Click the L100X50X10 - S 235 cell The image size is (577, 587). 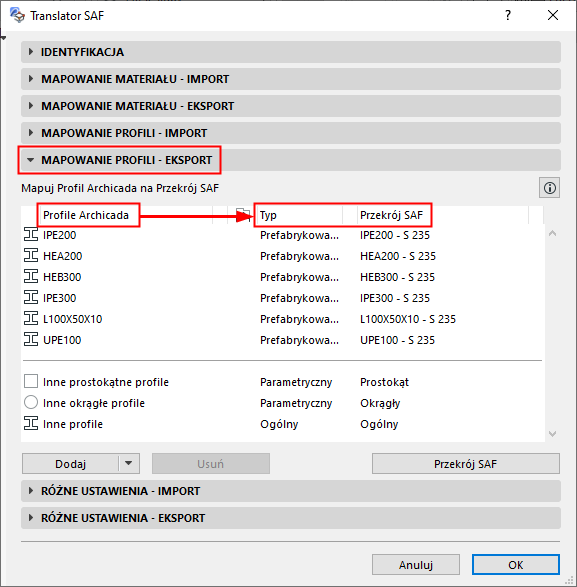[x=408, y=319]
